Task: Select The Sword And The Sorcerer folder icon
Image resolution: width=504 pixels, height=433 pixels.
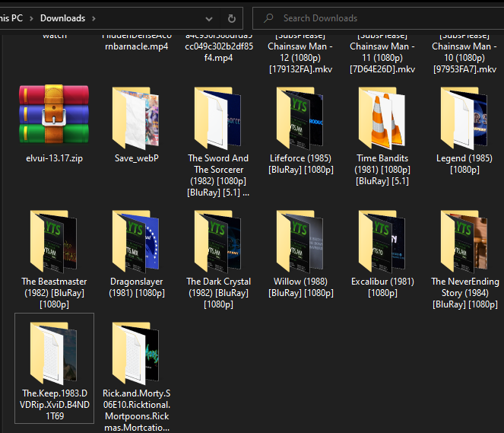Action: click(218, 118)
